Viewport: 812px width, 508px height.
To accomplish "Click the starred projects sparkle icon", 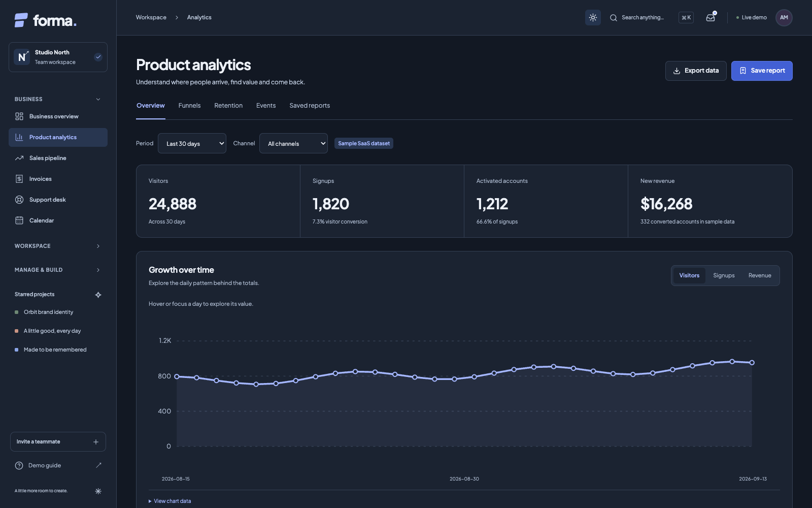I will pyautogui.click(x=98, y=295).
